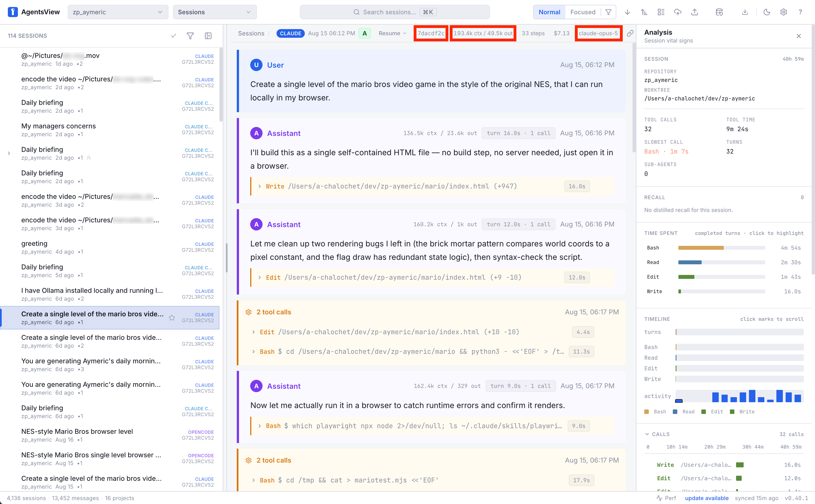Click the turns timeline track
This screenshot has height=504, width=815.
[x=739, y=332]
